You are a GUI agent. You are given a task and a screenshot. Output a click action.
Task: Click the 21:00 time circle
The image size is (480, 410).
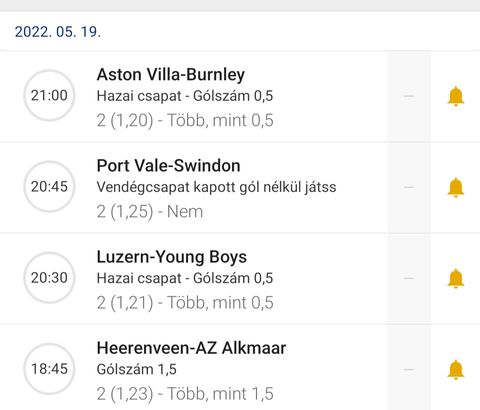tap(49, 95)
